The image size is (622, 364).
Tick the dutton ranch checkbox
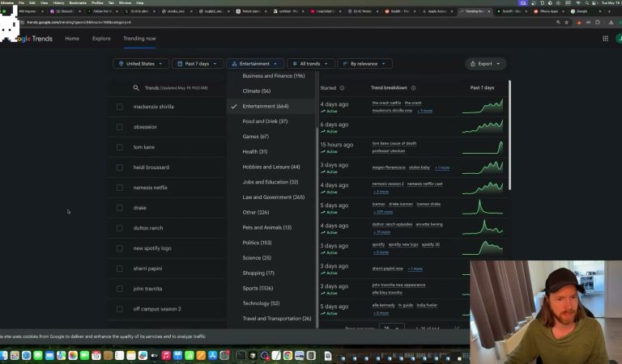(x=119, y=228)
